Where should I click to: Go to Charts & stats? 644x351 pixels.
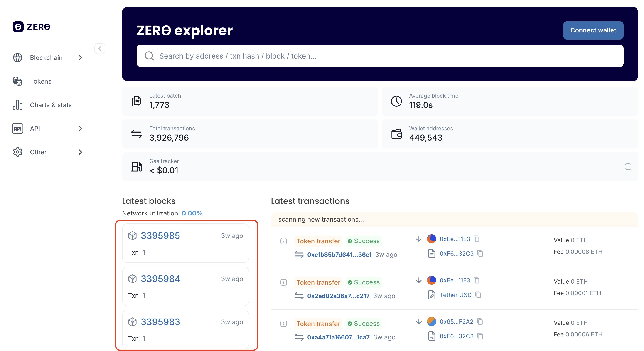[51, 105]
